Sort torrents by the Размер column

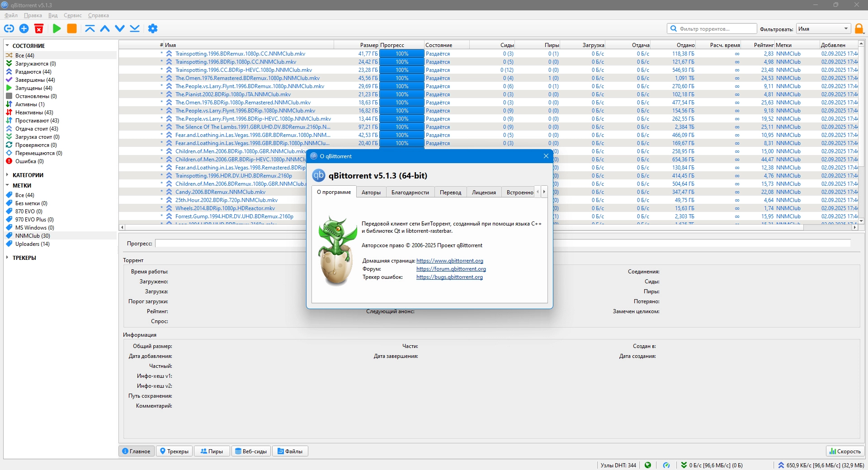(357, 45)
